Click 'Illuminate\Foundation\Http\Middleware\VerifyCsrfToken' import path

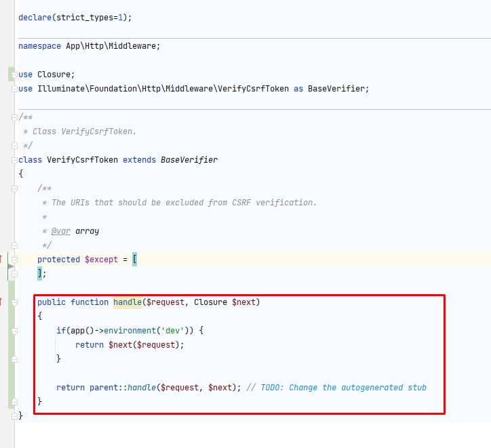tap(163, 89)
